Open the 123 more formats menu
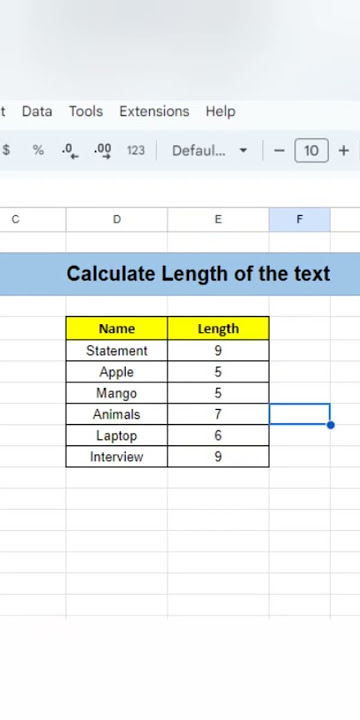 tap(135, 150)
